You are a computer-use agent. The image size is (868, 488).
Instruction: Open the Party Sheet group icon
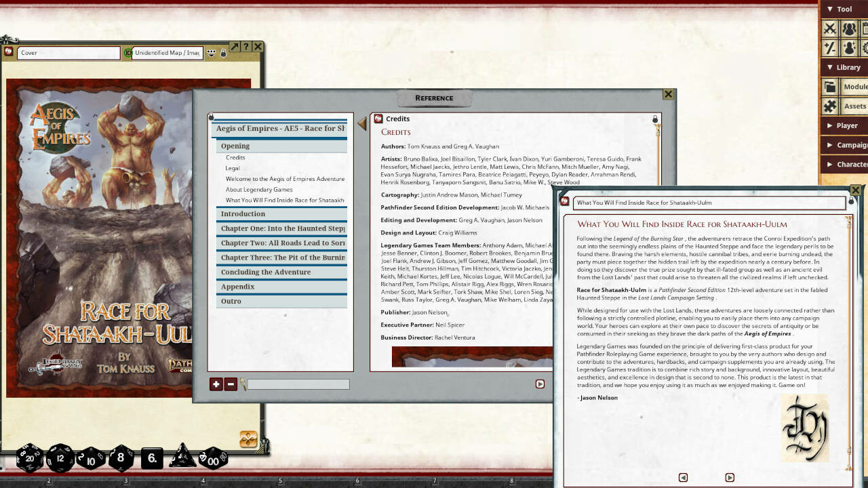(x=848, y=28)
